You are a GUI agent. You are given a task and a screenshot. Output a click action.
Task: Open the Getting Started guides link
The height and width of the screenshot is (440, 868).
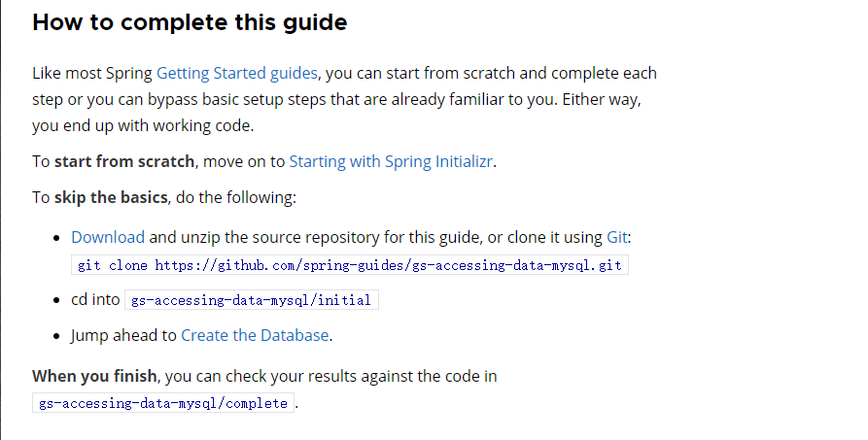pos(236,73)
